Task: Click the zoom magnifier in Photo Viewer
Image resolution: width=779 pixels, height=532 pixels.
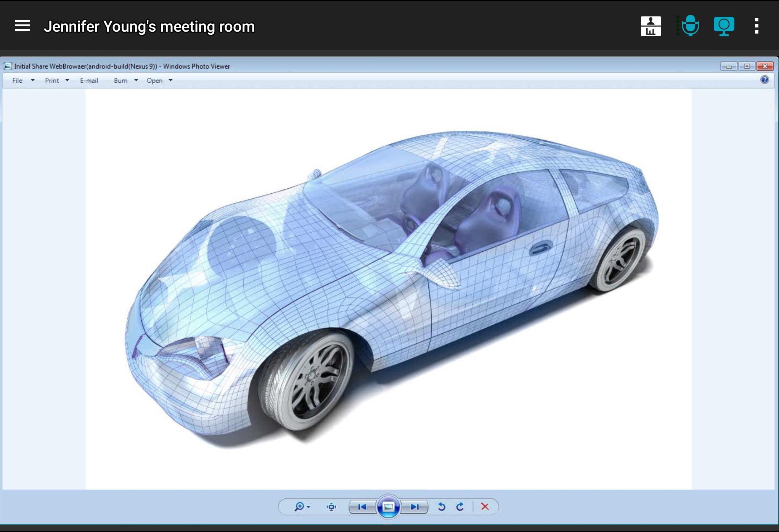Action: (299, 506)
